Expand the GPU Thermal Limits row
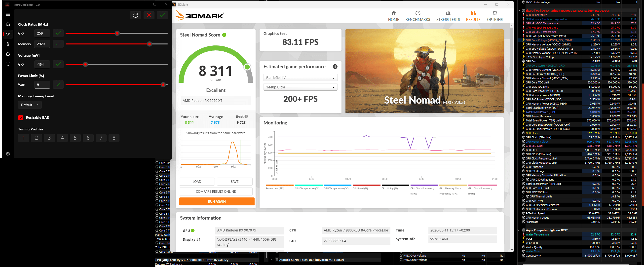The height and width of the screenshot is (267, 644). coord(523,196)
